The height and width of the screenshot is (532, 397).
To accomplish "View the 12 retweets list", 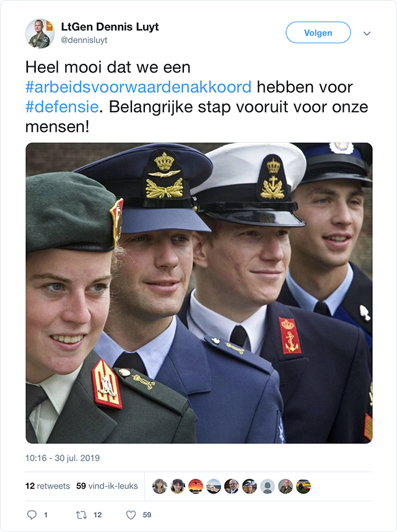I will click(48, 486).
